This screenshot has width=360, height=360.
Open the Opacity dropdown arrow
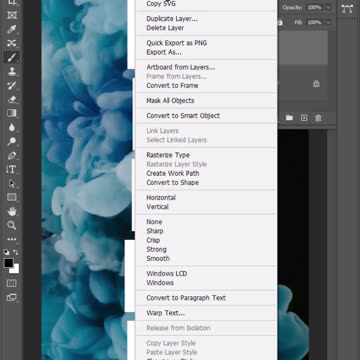point(329,7)
